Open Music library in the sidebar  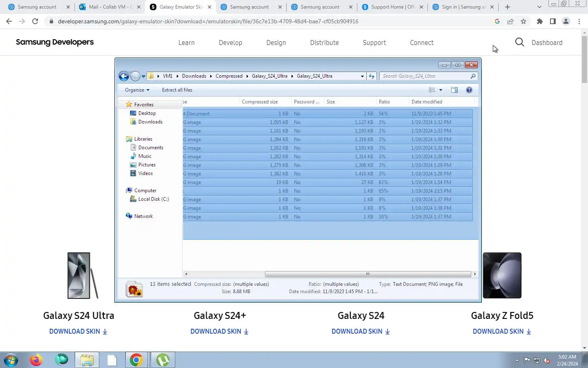point(145,156)
